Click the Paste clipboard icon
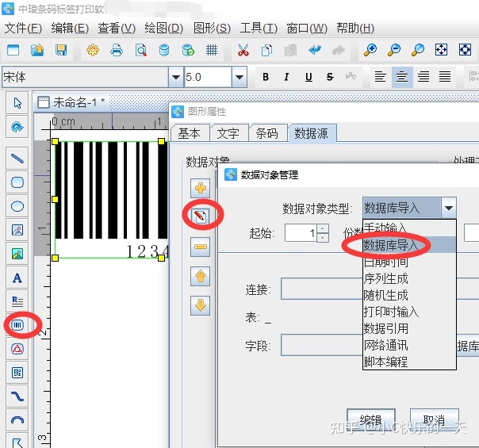This screenshot has height=448, width=479. 290,50
